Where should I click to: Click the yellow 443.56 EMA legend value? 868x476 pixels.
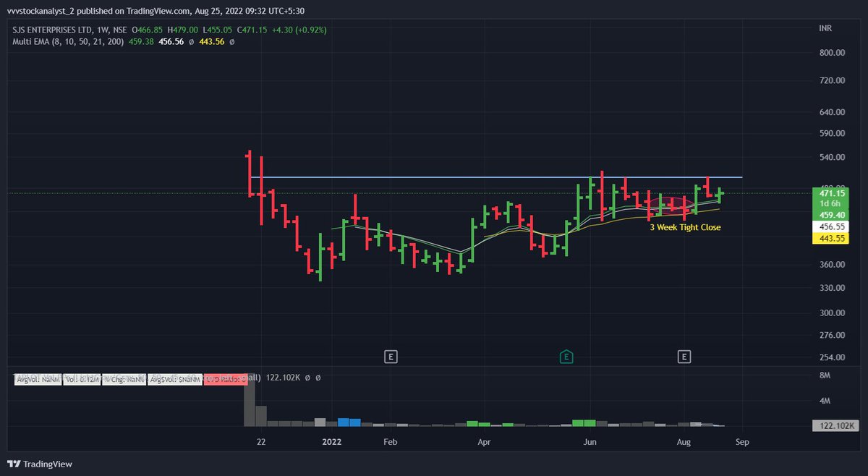tap(211, 42)
